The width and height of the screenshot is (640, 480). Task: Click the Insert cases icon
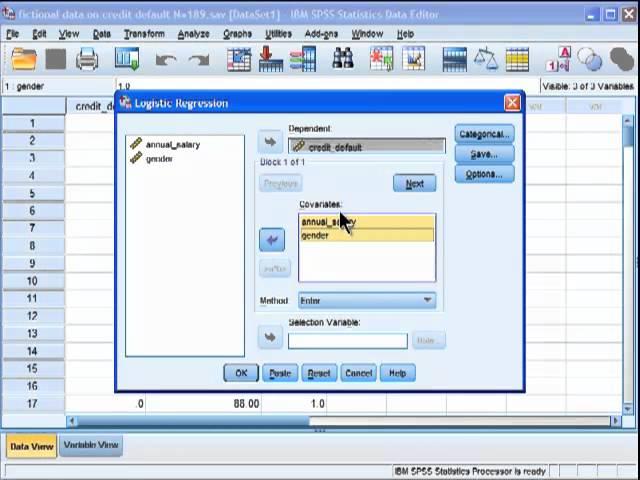(x=382, y=59)
